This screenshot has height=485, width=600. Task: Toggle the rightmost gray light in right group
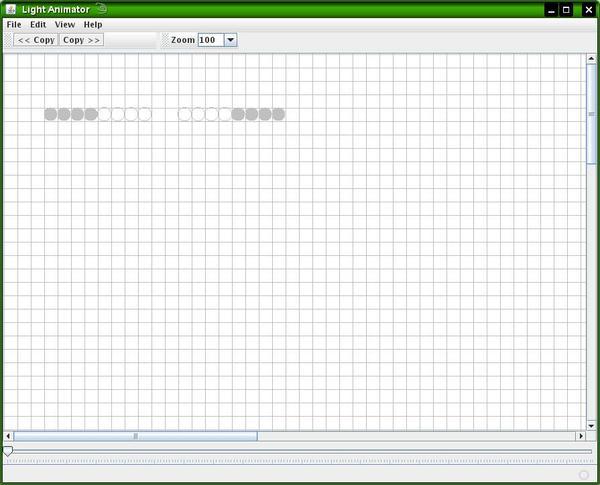pos(278,114)
